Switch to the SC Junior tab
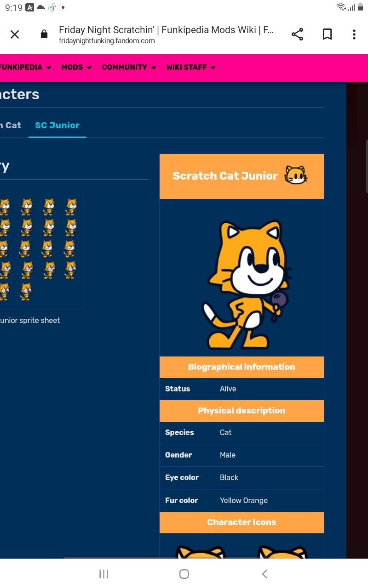The image size is (368, 588). [x=57, y=125]
